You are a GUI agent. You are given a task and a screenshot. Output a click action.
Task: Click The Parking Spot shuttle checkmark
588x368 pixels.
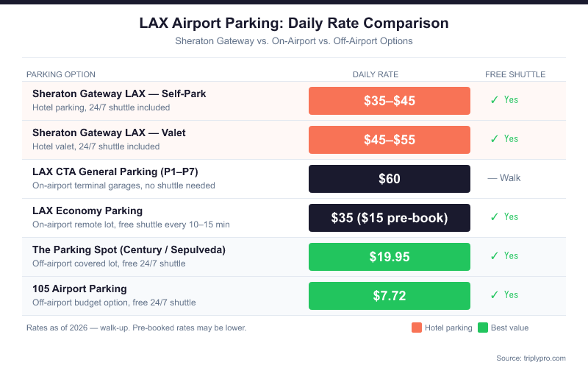[x=495, y=256]
